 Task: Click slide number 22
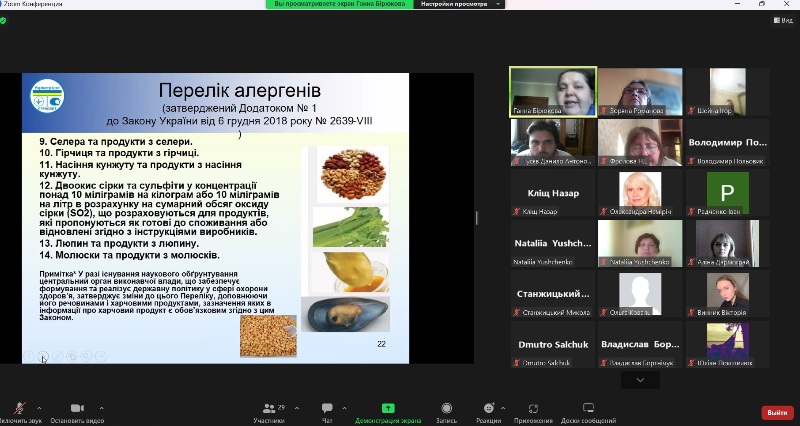[381, 344]
